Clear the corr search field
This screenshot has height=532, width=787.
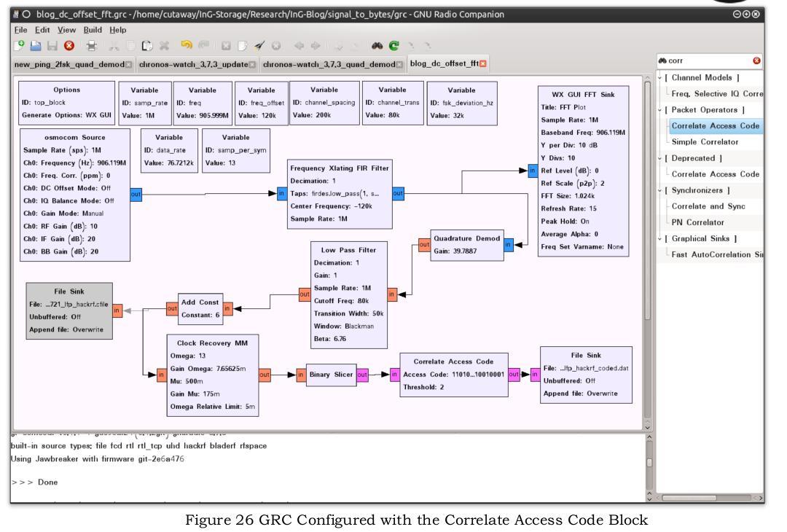point(756,60)
